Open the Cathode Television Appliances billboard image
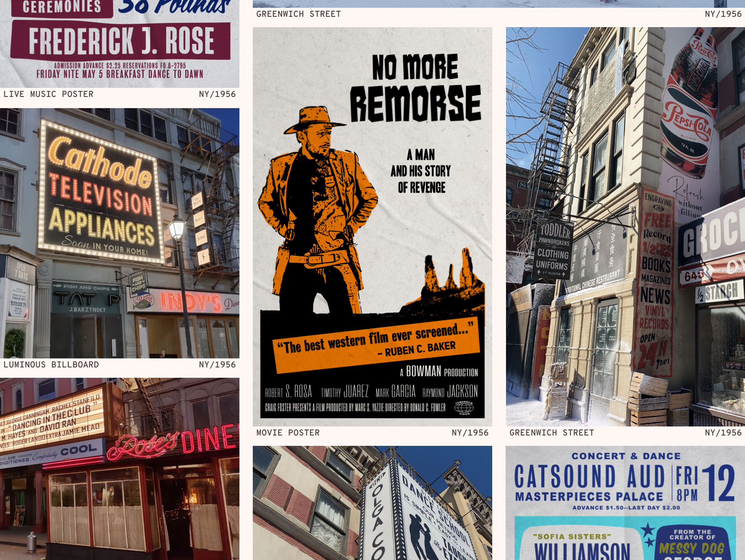Viewport: 745px width, 560px height. coord(120,233)
